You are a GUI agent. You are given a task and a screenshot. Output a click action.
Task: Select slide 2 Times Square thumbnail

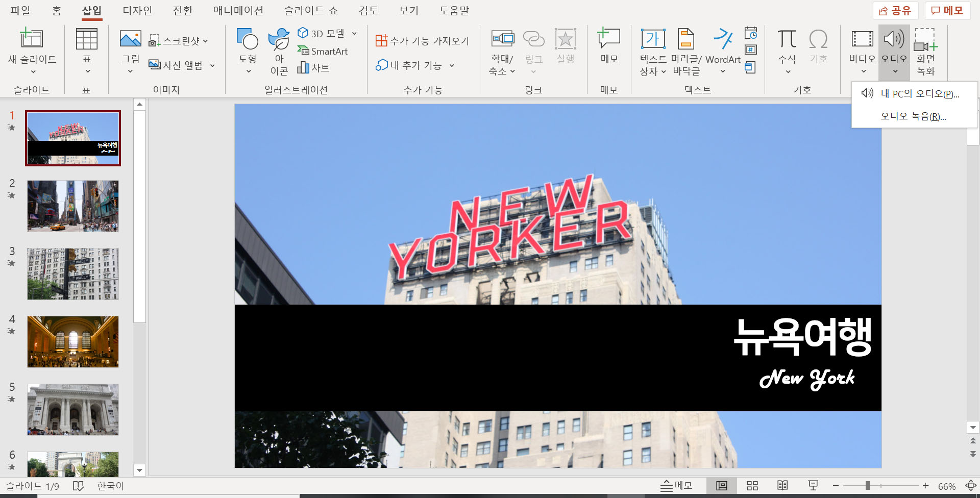[73, 206]
